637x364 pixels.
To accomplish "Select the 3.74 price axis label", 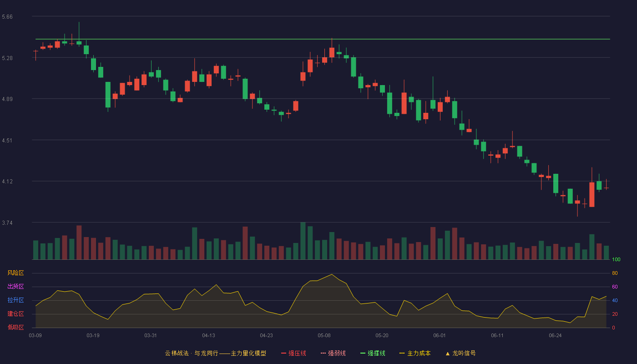I will [x=7, y=223].
